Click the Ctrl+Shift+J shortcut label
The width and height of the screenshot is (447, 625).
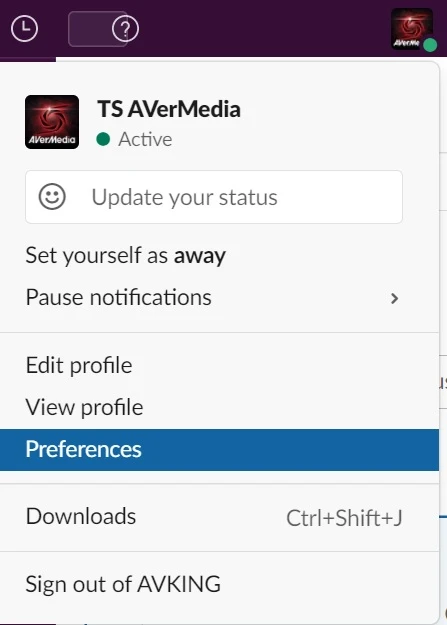(344, 518)
